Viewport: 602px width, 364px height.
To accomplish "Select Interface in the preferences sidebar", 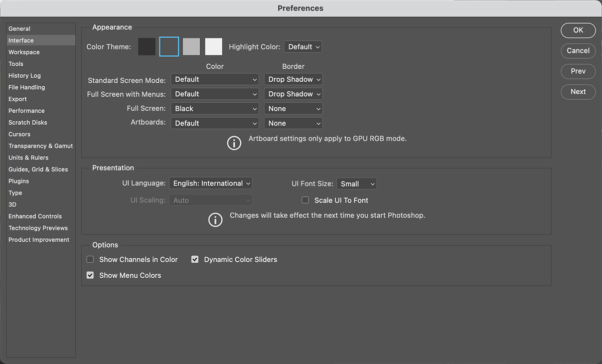I will 41,40.
